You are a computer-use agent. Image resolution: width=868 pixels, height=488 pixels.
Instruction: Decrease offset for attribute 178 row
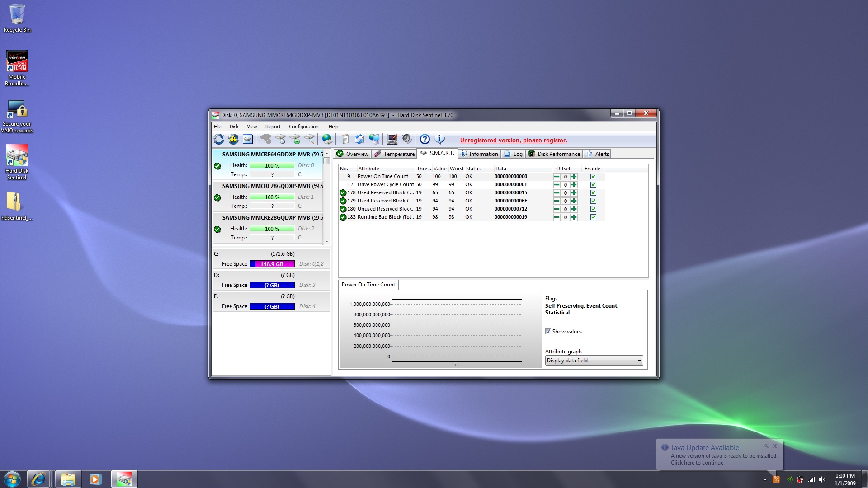pos(557,193)
